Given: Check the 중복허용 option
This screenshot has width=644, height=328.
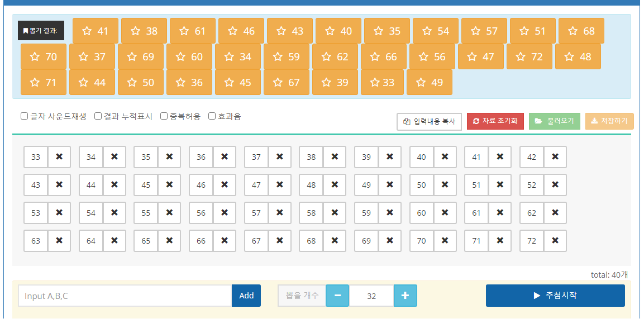Looking at the screenshot, I should 164,116.
